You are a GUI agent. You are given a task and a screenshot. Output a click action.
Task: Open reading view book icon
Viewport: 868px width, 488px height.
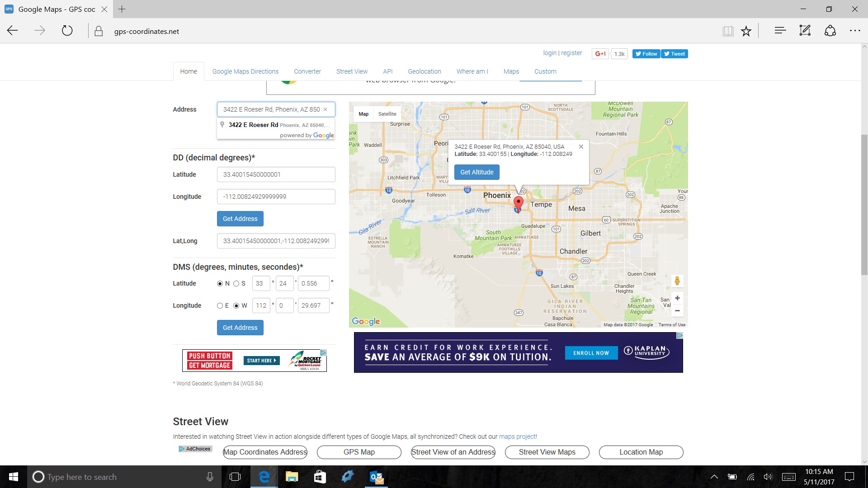pos(728,31)
